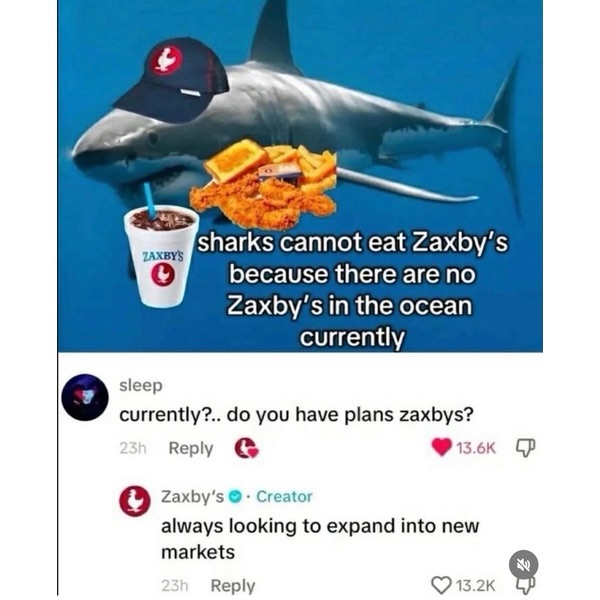Image resolution: width=600 pixels, height=600 pixels.
Task: Click the 'sharks cannot eat Zaxby's' caption
Action: (352, 290)
